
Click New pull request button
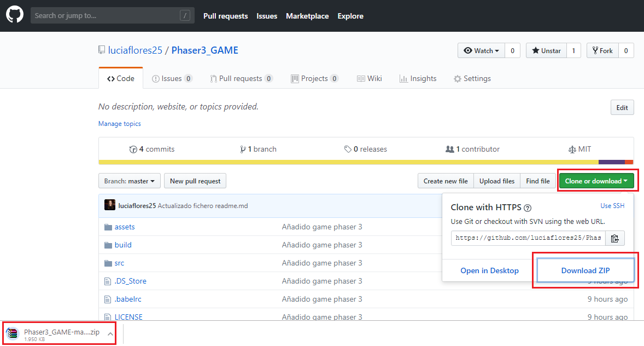click(x=195, y=181)
